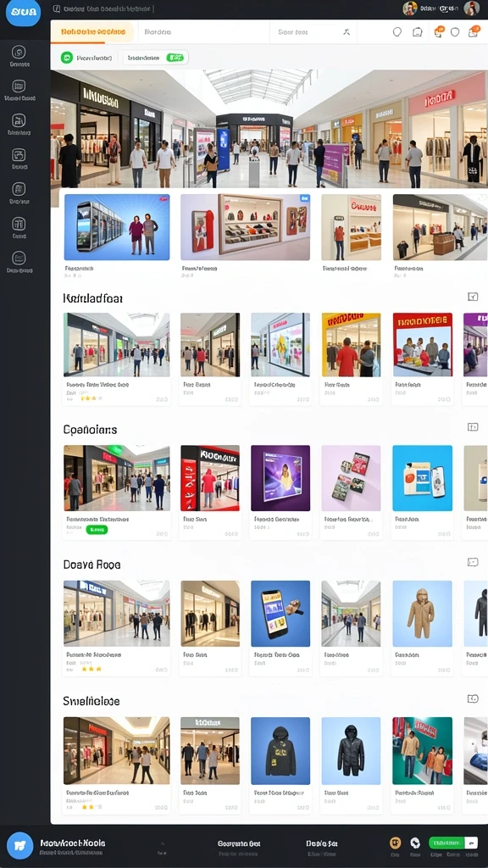Image resolution: width=488 pixels, height=868 pixels.
Task: Open the rightmost header icon with orange badge
Action: tap(474, 31)
